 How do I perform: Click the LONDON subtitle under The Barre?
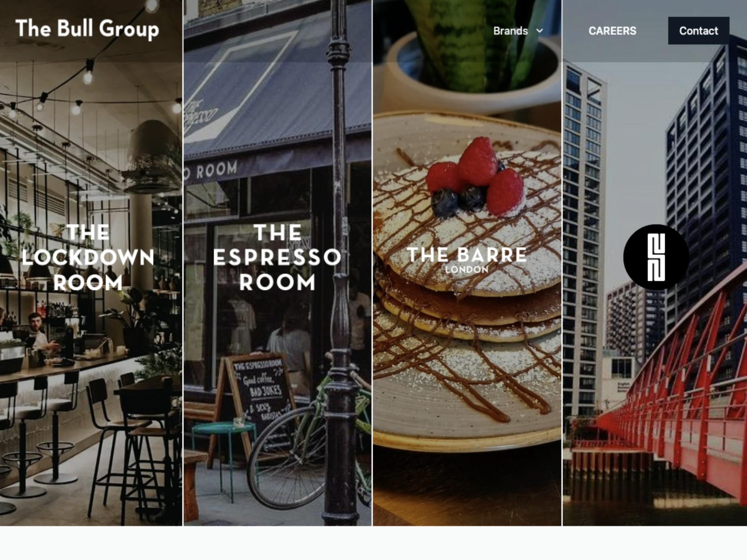tap(467, 270)
